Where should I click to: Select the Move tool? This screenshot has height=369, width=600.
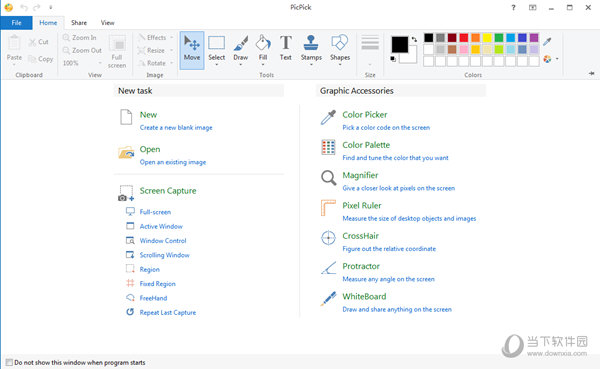[x=192, y=50]
